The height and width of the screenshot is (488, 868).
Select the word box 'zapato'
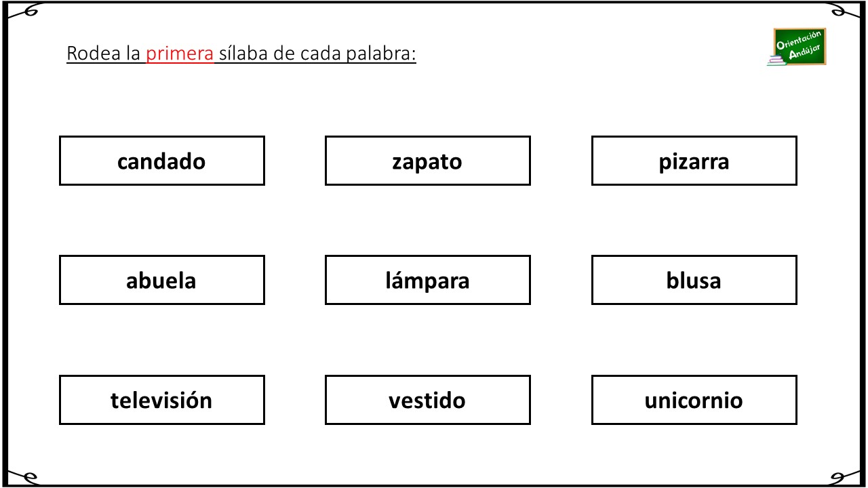[x=428, y=161]
